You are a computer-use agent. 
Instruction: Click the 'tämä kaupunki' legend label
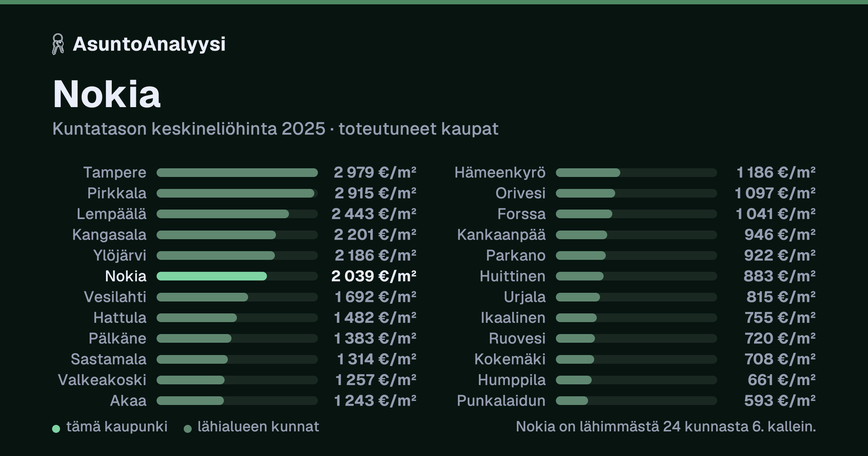tap(117, 427)
